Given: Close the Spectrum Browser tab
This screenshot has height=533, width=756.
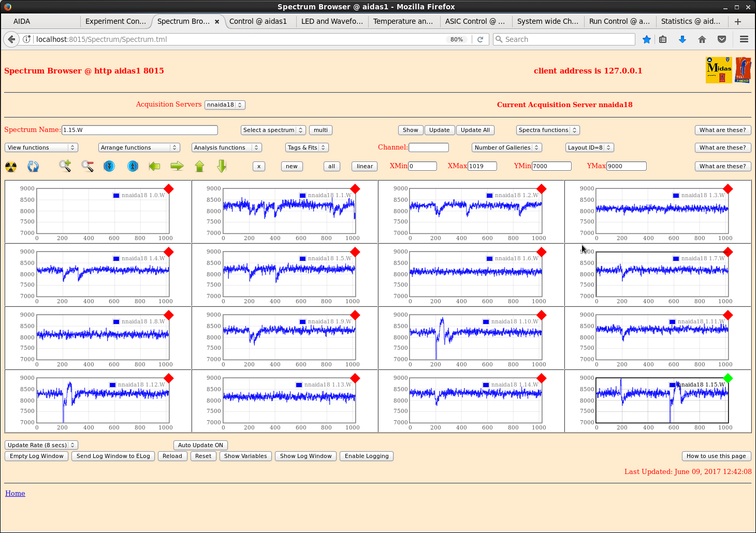Looking at the screenshot, I should click(217, 21).
